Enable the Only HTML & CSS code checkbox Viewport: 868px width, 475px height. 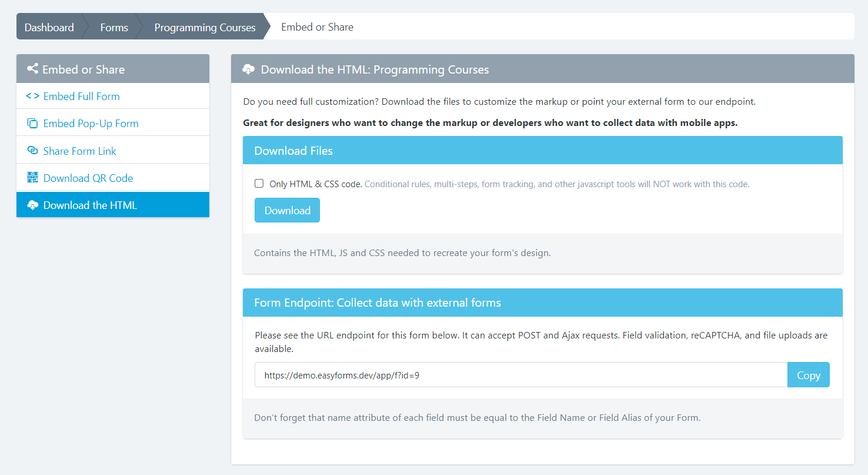[259, 184]
